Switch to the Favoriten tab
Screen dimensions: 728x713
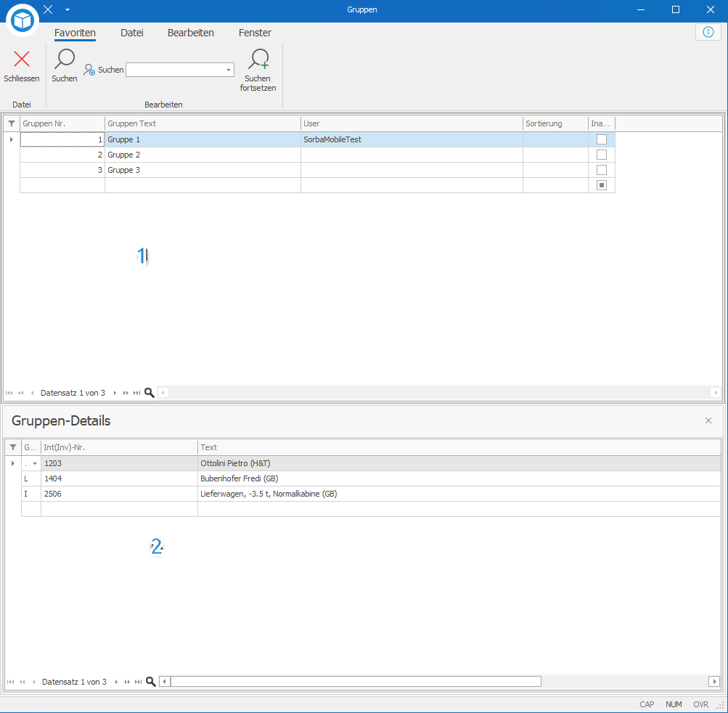75,33
